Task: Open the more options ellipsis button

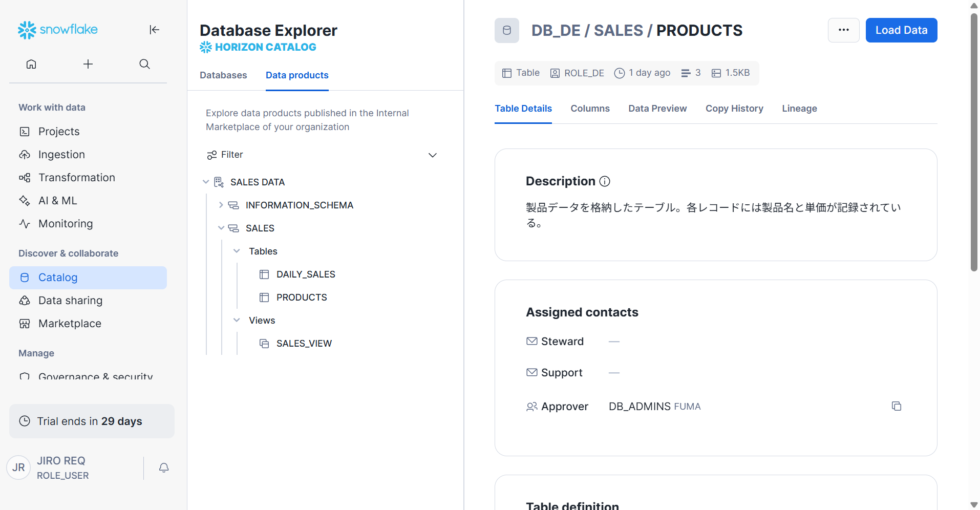Action: [x=843, y=30]
